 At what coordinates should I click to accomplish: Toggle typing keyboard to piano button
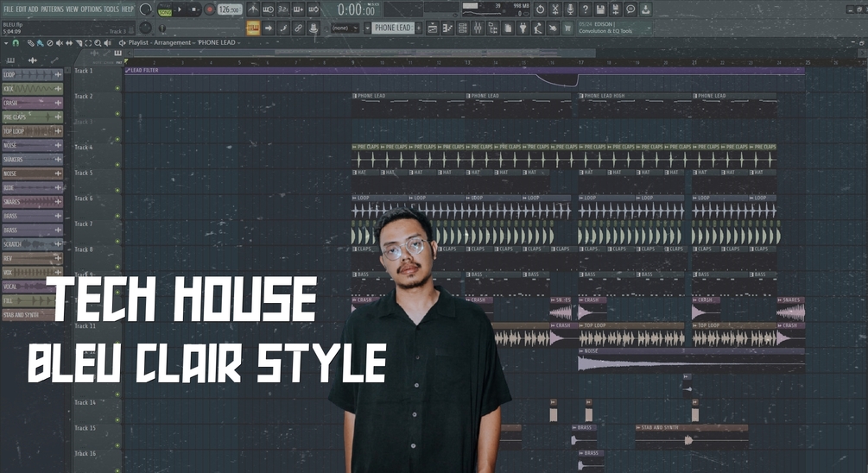pos(253,28)
